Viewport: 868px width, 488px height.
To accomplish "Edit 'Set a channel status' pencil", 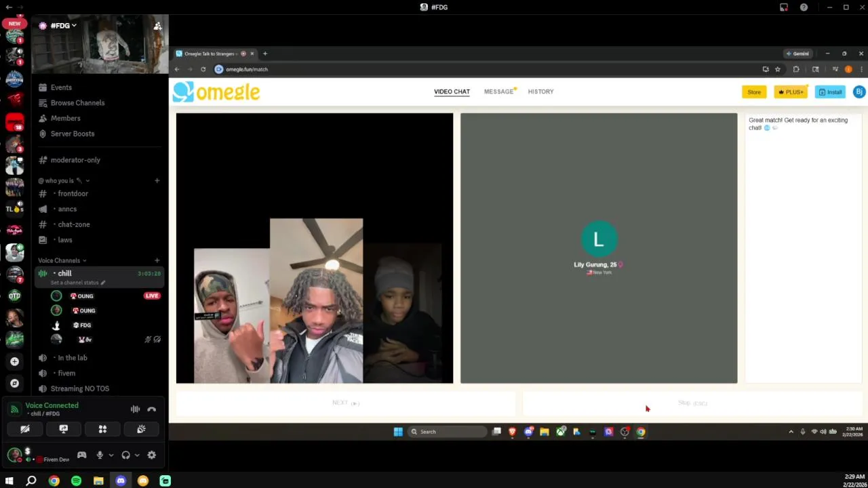I will click(x=103, y=283).
